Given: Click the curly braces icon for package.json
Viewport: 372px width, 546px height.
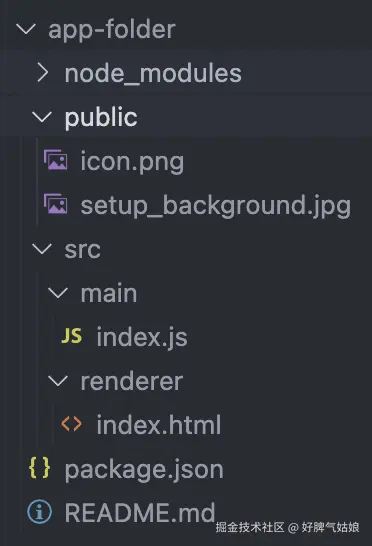Looking at the screenshot, I should point(40,468).
